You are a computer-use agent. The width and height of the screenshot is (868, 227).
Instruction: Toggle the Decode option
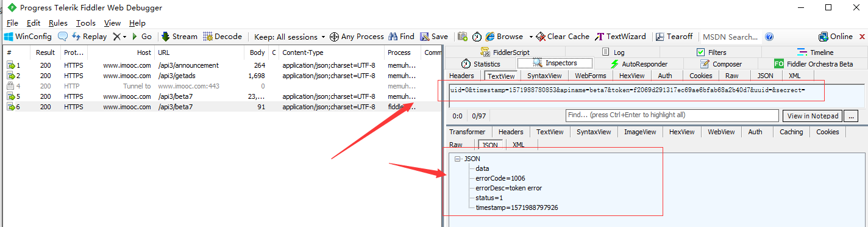click(x=223, y=37)
